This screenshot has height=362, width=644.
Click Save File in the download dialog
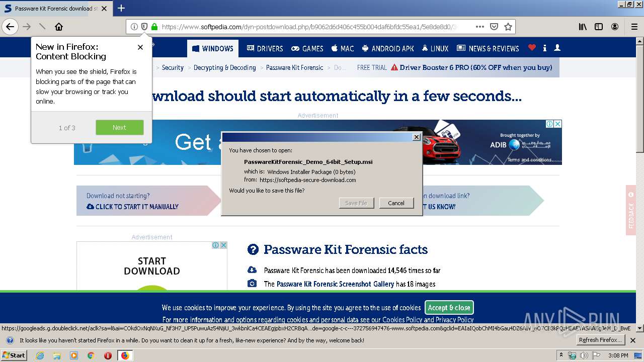356,203
